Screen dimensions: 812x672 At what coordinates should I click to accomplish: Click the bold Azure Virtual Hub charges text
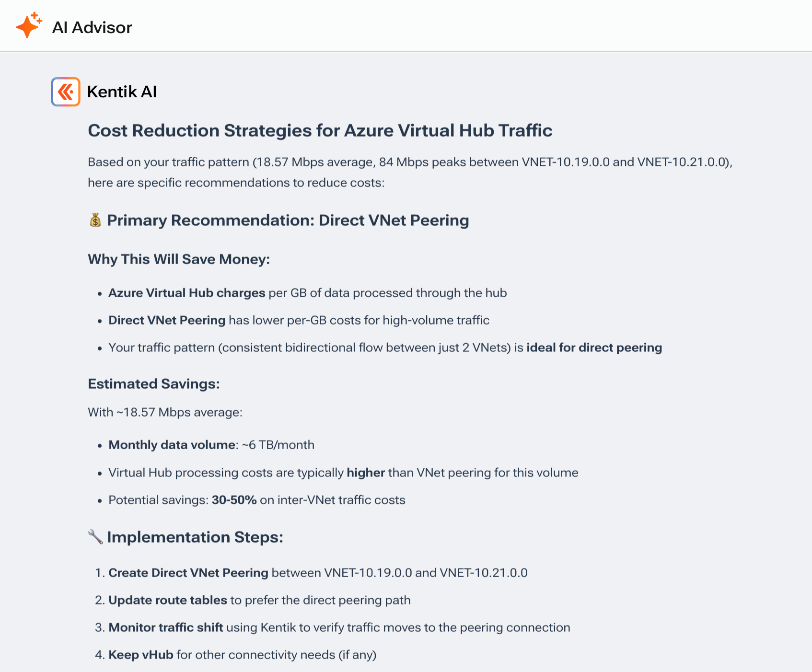[x=186, y=292]
